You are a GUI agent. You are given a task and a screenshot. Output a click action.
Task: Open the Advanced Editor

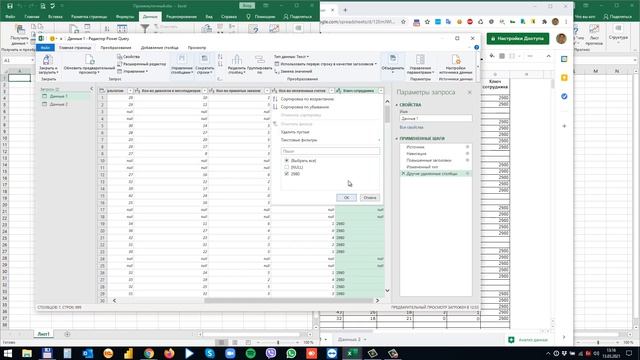pos(142,64)
